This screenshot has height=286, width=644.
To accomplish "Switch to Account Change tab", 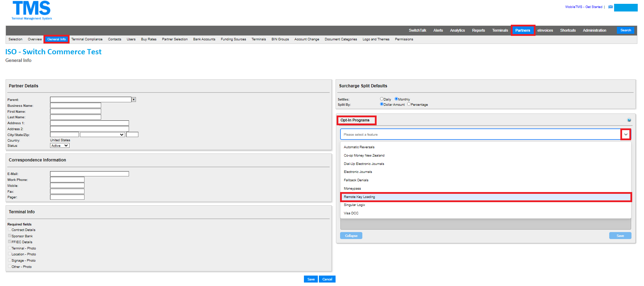I will pos(307,39).
